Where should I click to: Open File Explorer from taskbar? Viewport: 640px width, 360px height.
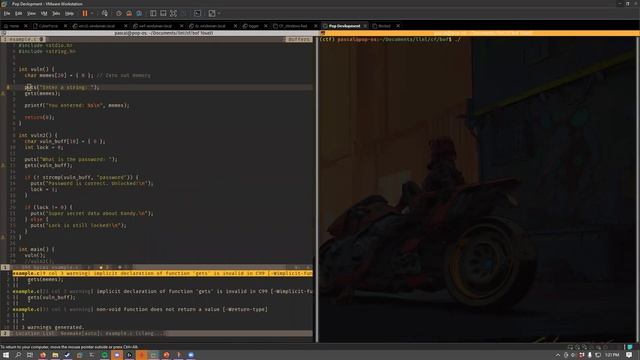click(55, 355)
